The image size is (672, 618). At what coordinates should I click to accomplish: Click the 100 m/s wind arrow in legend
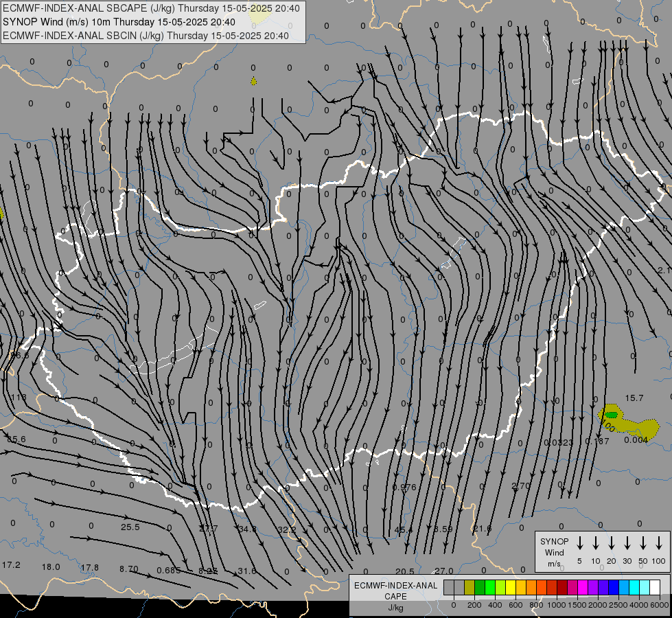[x=659, y=543]
